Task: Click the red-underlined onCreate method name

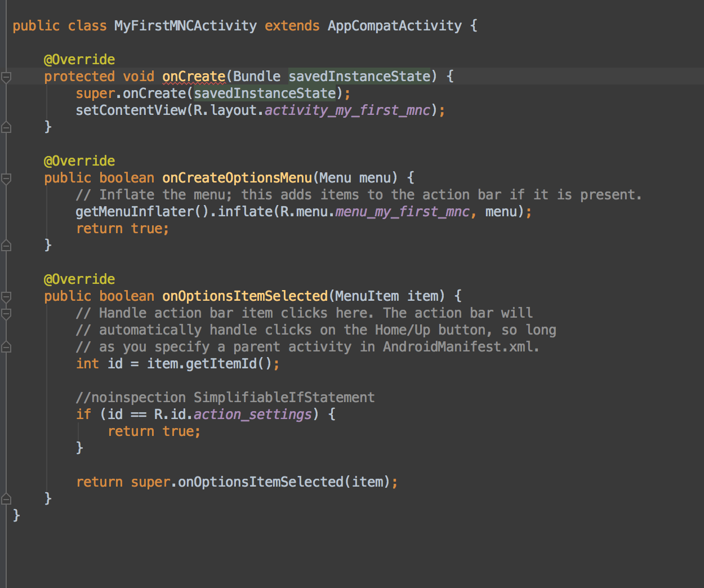Action: (x=194, y=77)
